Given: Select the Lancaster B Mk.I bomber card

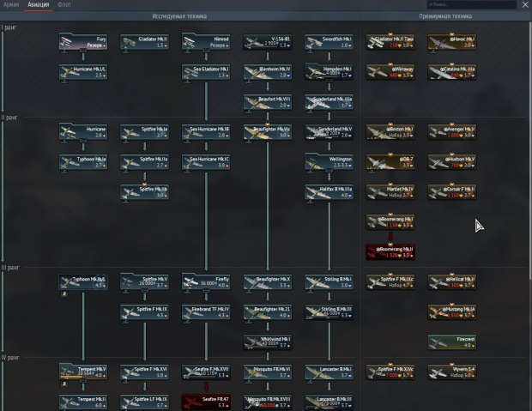Looking at the screenshot, I should click(x=329, y=372).
